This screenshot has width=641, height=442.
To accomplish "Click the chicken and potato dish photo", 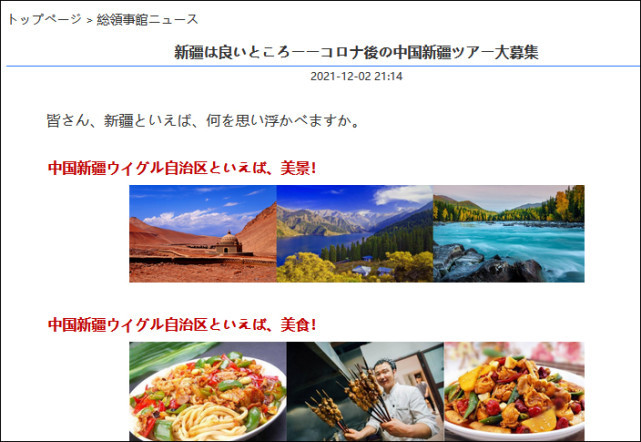I will (514, 391).
